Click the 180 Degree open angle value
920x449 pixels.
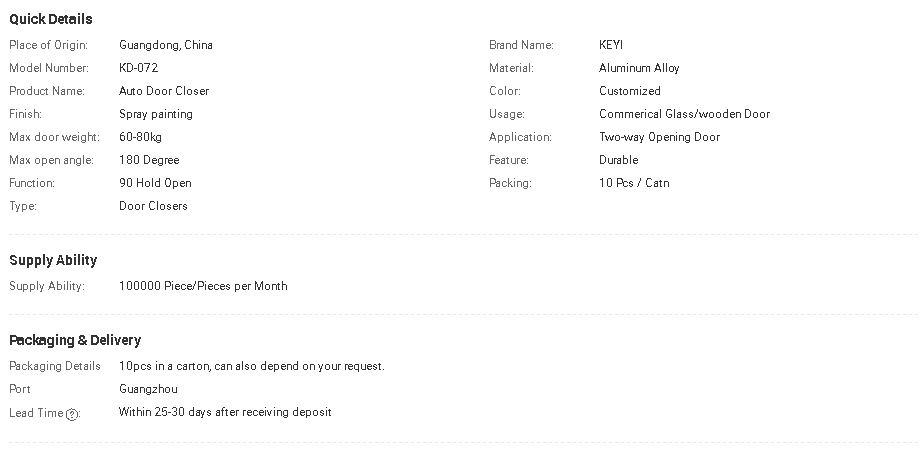click(x=149, y=160)
